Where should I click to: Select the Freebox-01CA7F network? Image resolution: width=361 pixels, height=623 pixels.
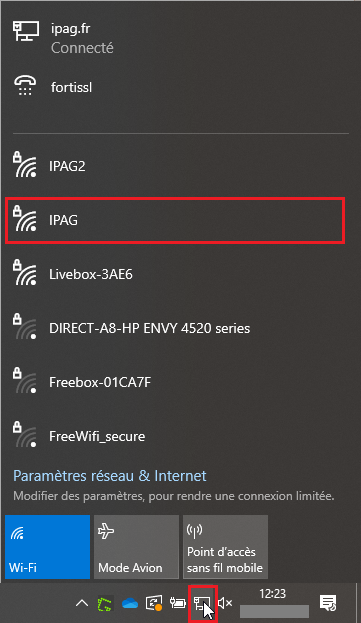coord(175,382)
